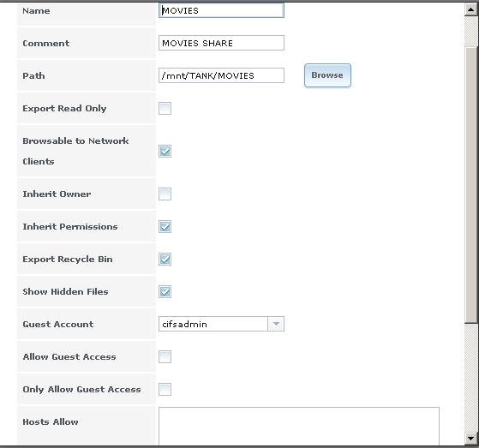
Task: Select the cifsadmin Guest Account combo box
Action: (221, 324)
